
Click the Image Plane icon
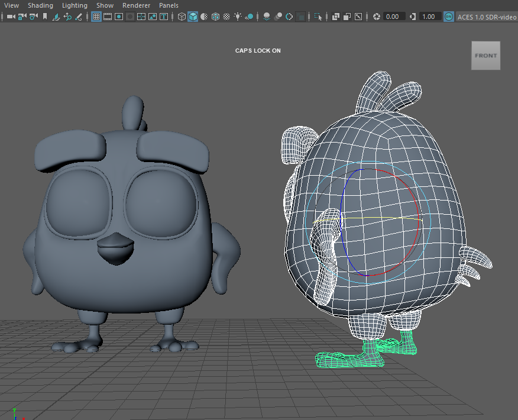click(x=56, y=17)
